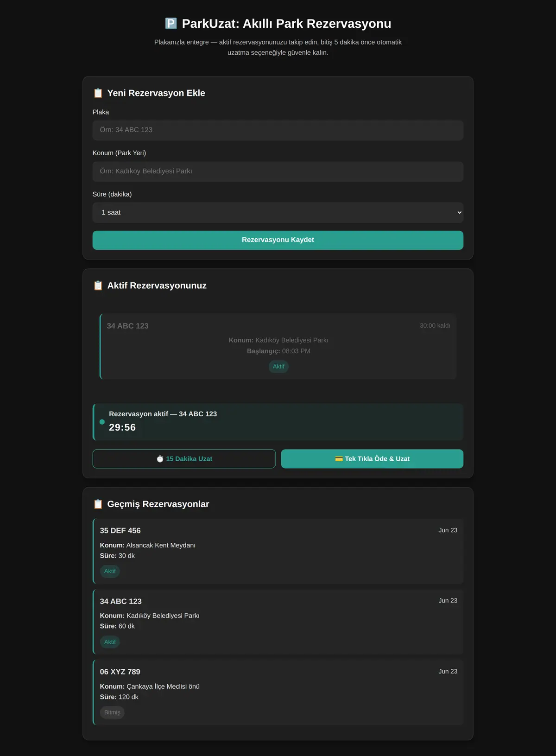
Task: Click clipboard icon beside Aktif Rezervasyonunuz
Action: tap(98, 286)
